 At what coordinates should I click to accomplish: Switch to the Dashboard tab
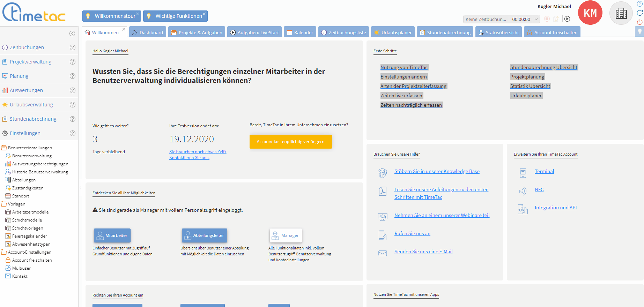tap(148, 32)
